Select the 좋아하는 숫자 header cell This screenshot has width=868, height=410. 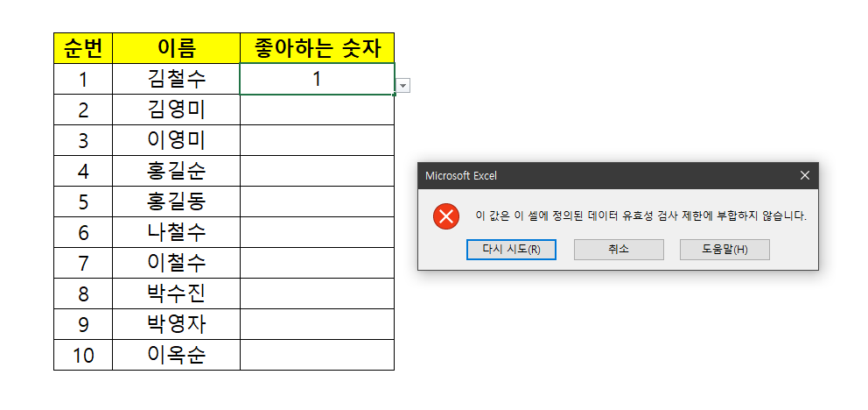(x=318, y=48)
